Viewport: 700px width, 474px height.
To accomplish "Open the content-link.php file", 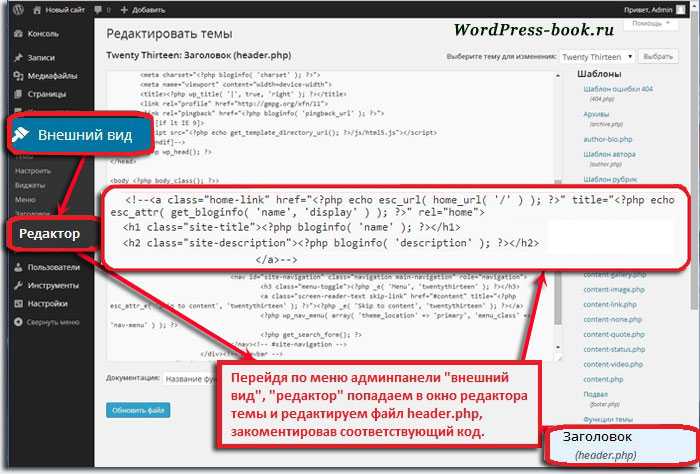I will tap(610, 304).
